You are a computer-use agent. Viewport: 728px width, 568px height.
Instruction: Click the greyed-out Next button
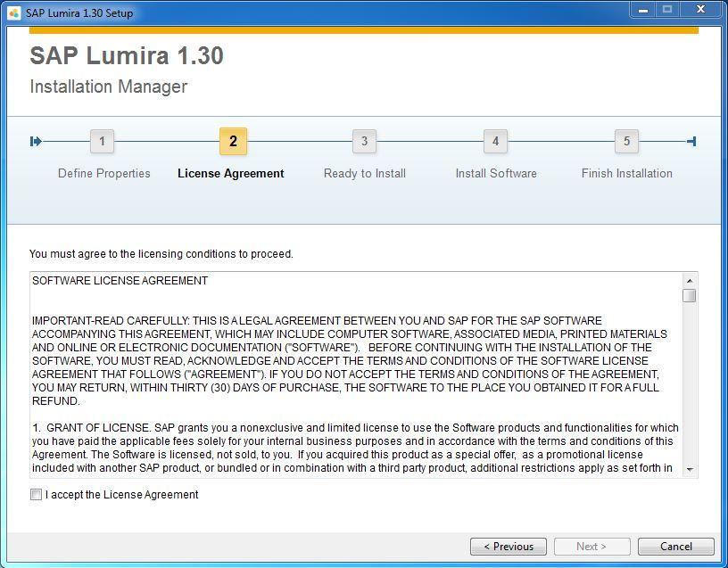click(592, 547)
